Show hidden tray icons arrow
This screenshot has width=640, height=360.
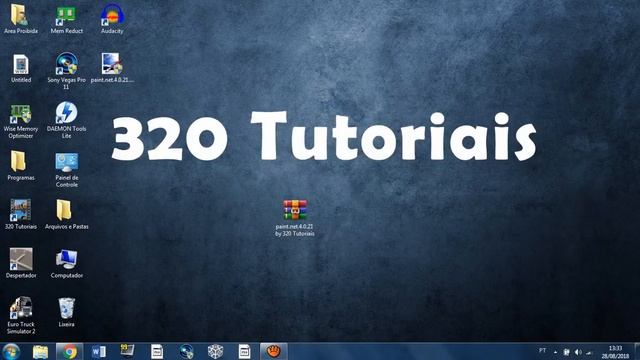click(x=555, y=352)
